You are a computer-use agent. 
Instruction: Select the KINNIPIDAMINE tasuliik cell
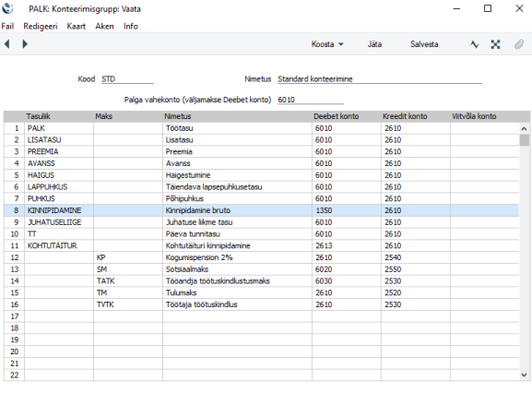coord(59,210)
